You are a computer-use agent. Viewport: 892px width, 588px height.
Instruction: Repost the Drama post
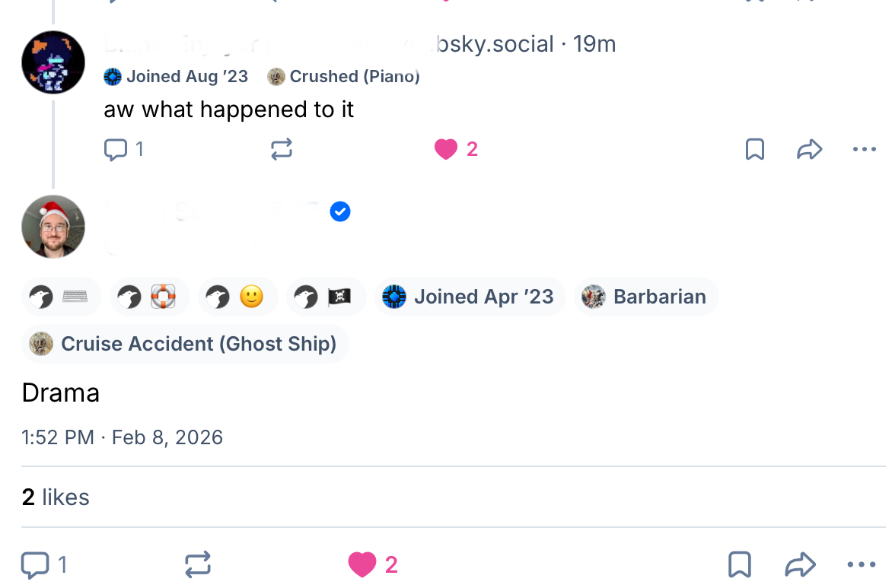point(198,564)
